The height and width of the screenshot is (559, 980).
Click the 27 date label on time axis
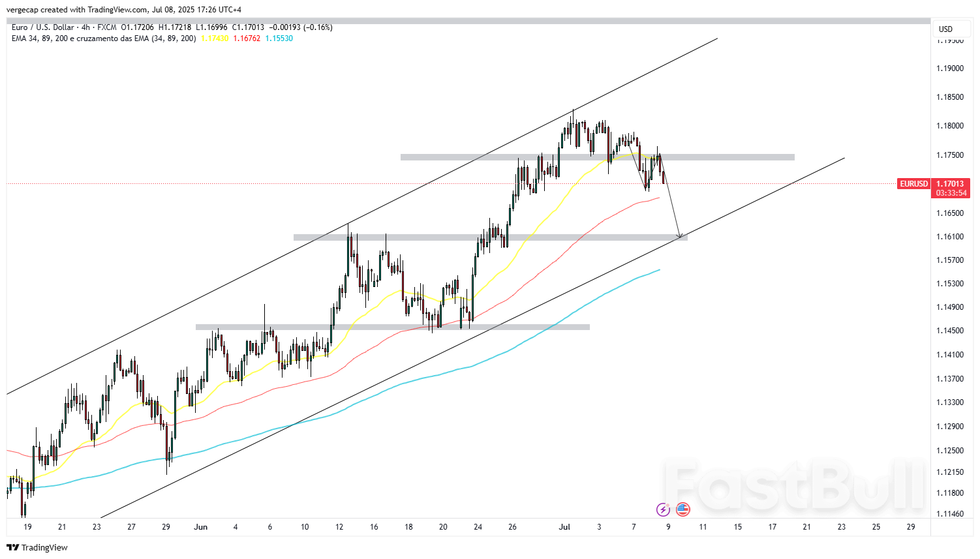[x=132, y=527]
